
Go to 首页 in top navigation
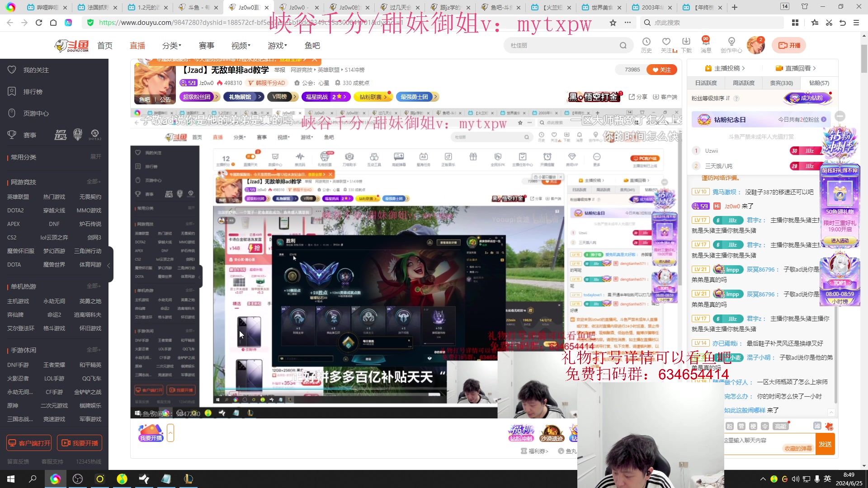(105, 45)
